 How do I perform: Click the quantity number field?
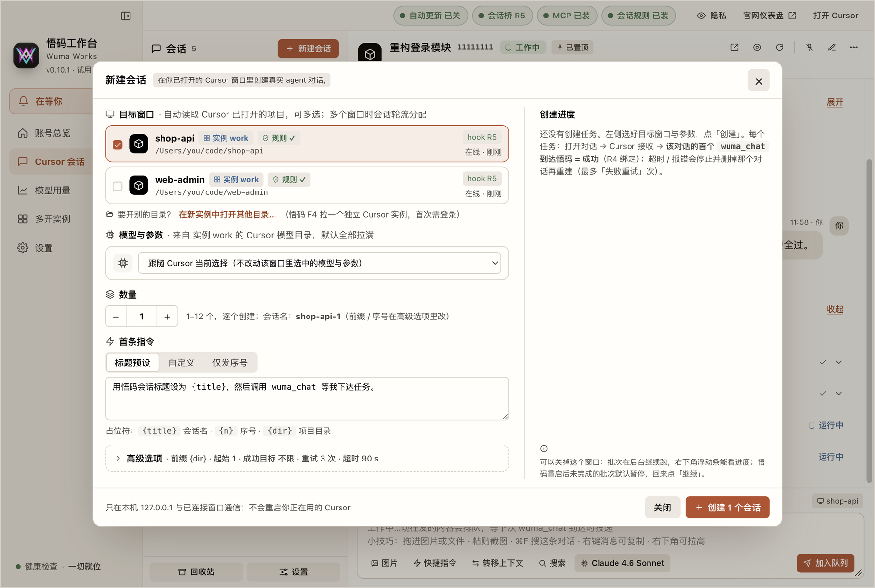[x=142, y=317]
